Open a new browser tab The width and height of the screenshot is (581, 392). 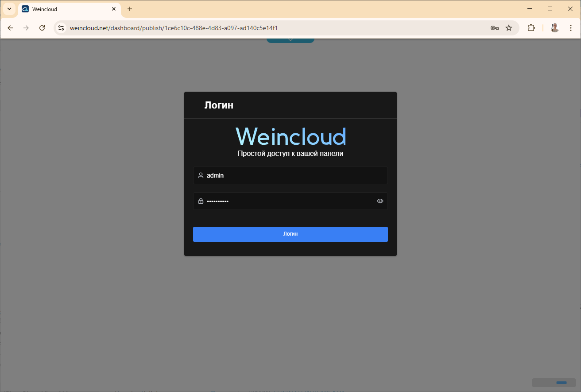click(130, 9)
